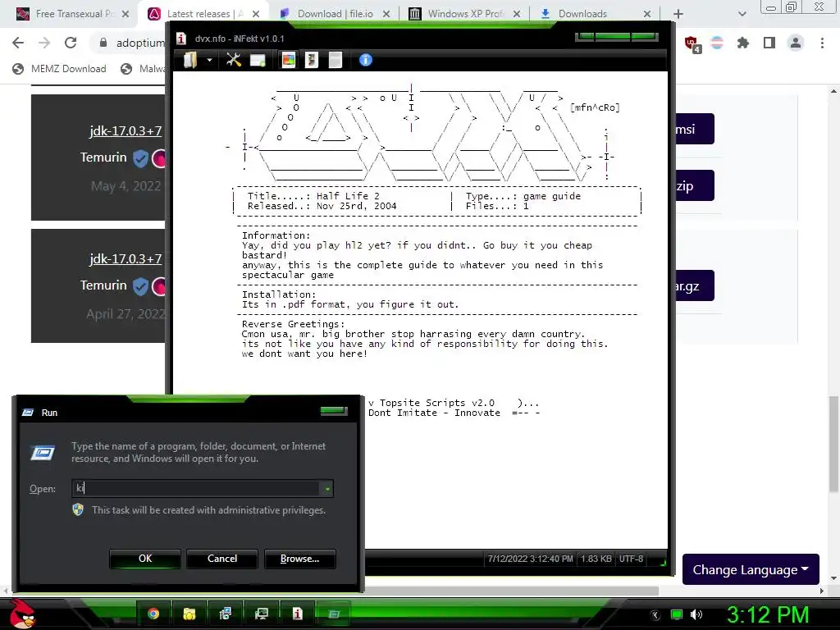Click the 3:12 PM taskbar clock
Viewport: 840px width, 630px height.
768,614
